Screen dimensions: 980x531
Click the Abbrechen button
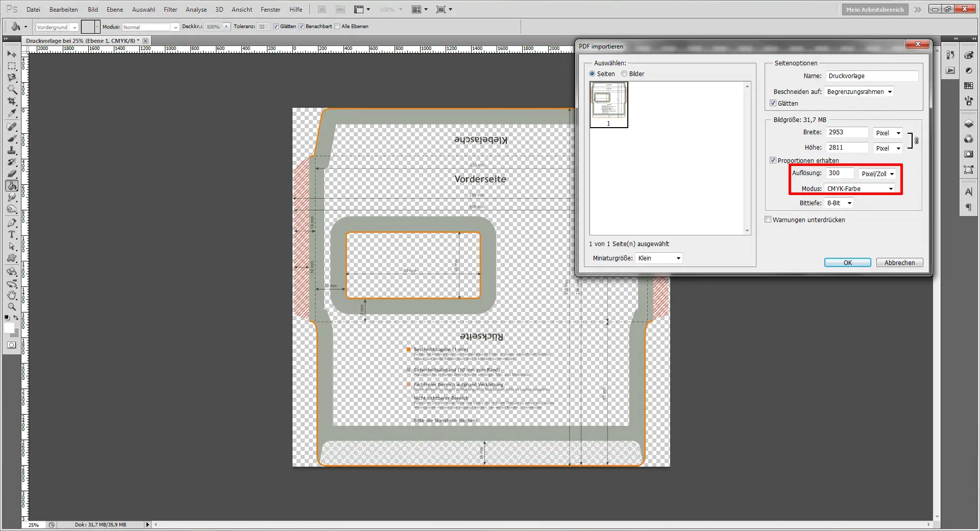(x=899, y=262)
